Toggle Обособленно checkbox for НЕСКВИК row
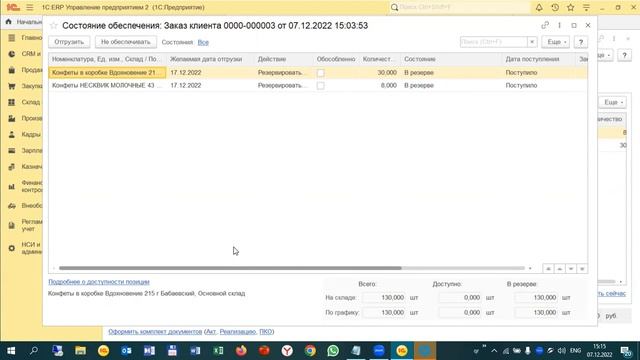Image resolution: width=640 pixels, height=360 pixels. 321,86
